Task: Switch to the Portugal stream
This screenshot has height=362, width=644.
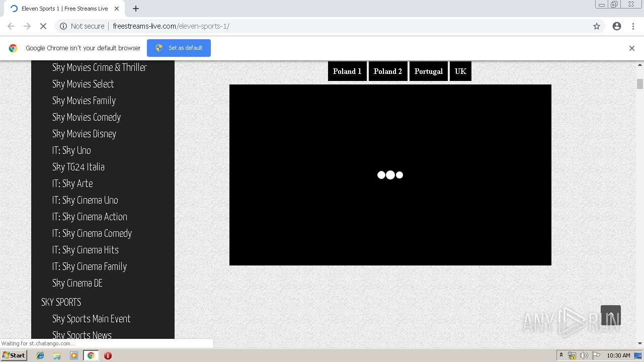Action: [429, 71]
